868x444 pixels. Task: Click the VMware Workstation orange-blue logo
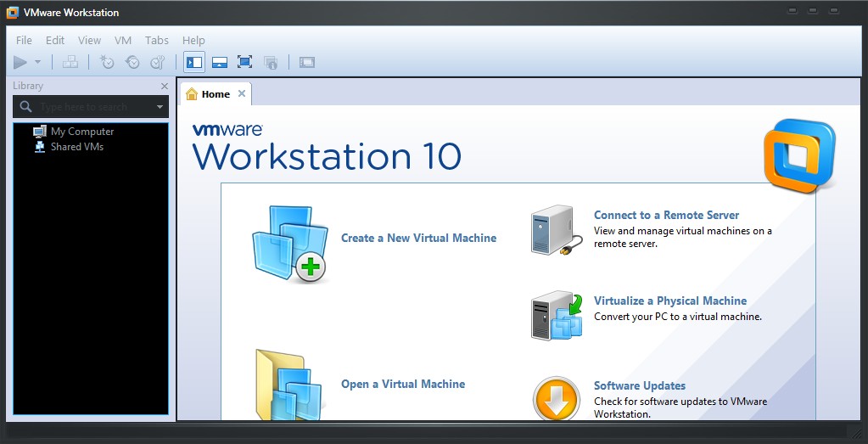[799, 156]
